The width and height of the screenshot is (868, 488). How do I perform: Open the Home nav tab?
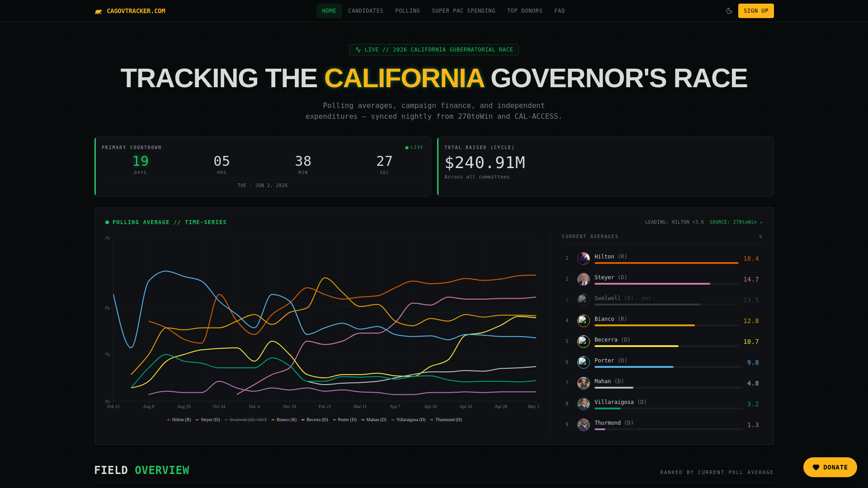click(329, 11)
